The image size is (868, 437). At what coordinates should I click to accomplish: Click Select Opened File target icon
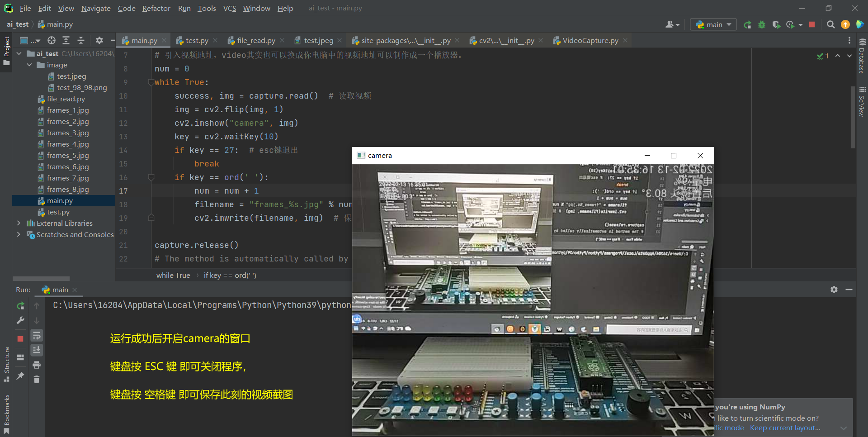click(x=52, y=40)
